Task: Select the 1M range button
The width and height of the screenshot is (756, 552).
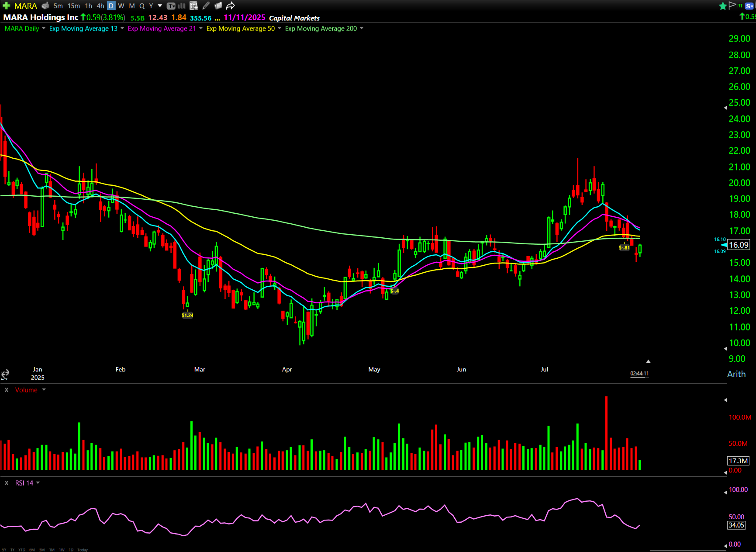Action: 52,550
